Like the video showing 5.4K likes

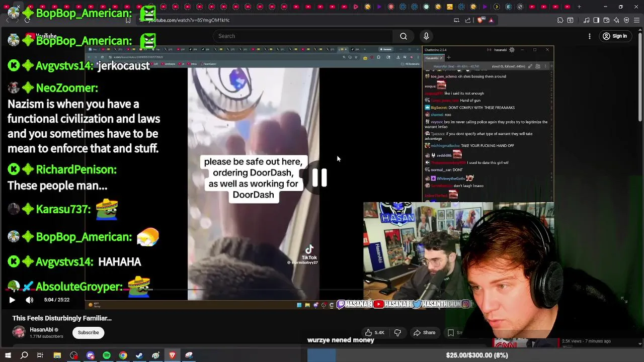[x=375, y=333]
